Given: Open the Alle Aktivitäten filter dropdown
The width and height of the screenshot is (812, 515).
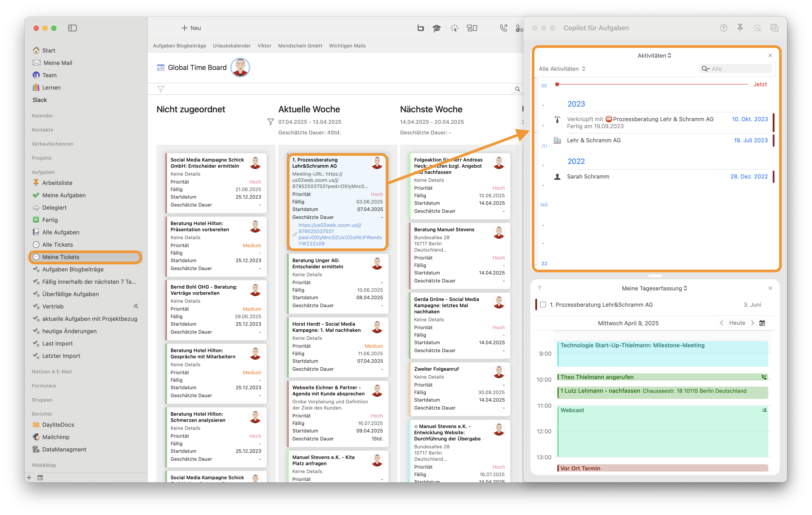Looking at the screenshot, I should 562,69.
